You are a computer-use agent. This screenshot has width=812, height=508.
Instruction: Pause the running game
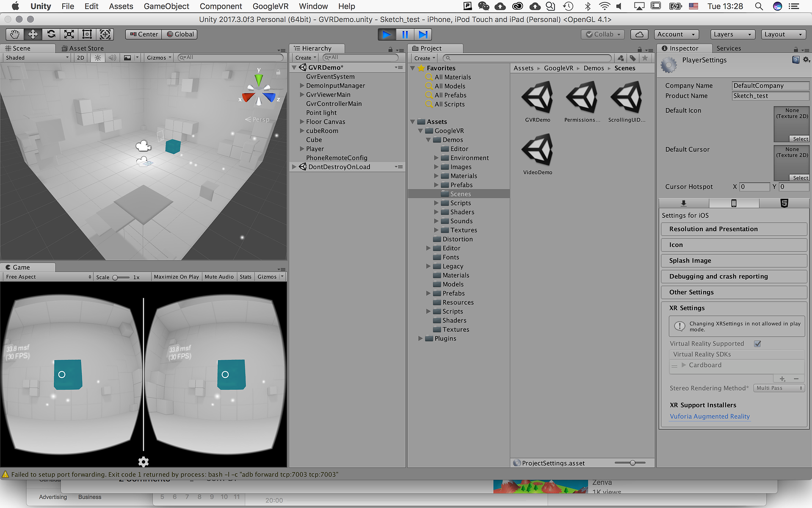click(x=405, y=34)
